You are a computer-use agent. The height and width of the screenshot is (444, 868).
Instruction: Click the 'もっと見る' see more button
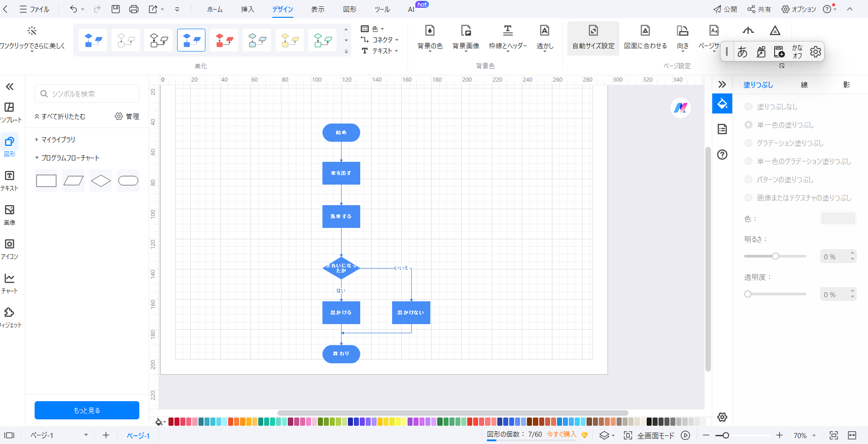coord(87,410)
